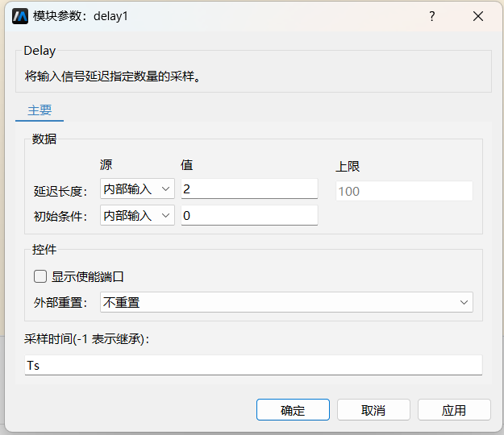Viewport: 504px width, 435px height.
Task: Click the disabled 上限 field showing 100
Action: tap(404, 191)
